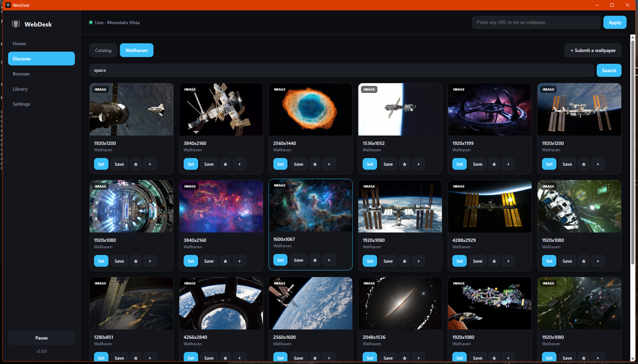Click Submit a wallpaper button

coord(593,50)
